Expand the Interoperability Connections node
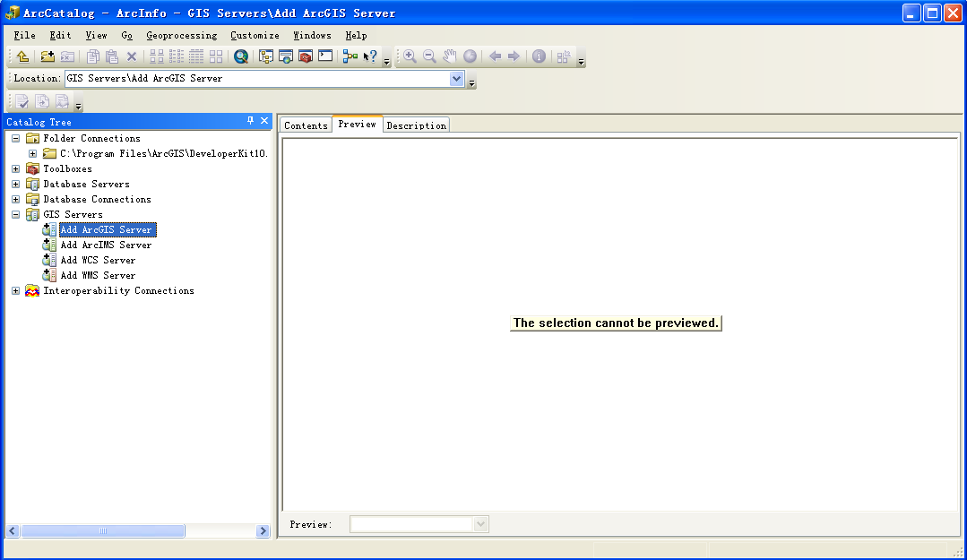Viewport: 967px width, 560px height. coord(15,291)
